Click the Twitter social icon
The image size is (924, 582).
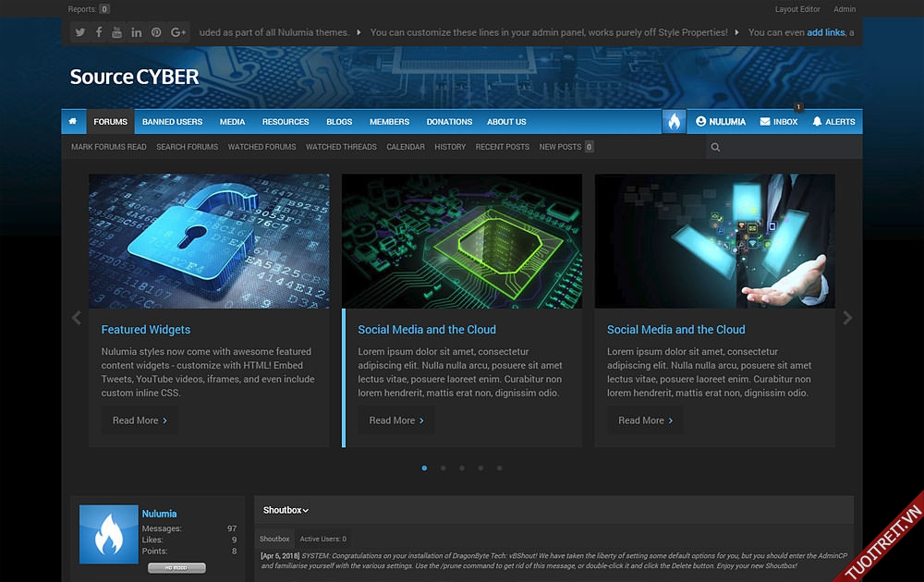80,32
